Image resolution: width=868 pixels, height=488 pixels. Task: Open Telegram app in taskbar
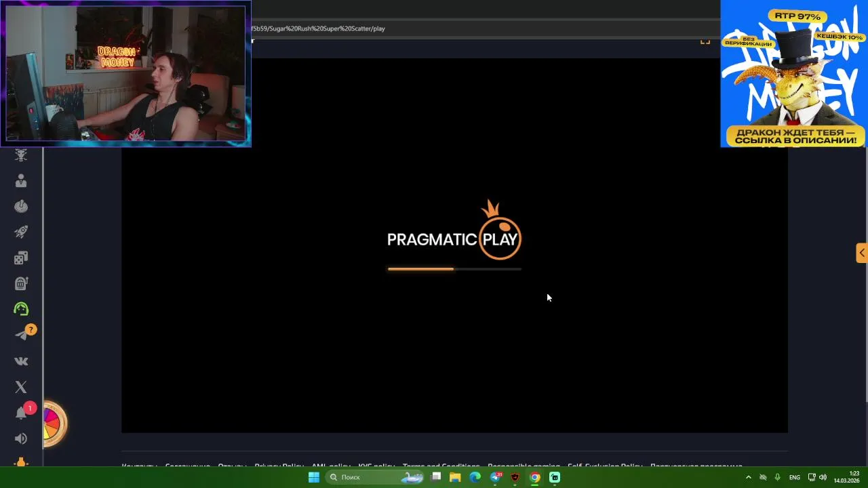496,477
